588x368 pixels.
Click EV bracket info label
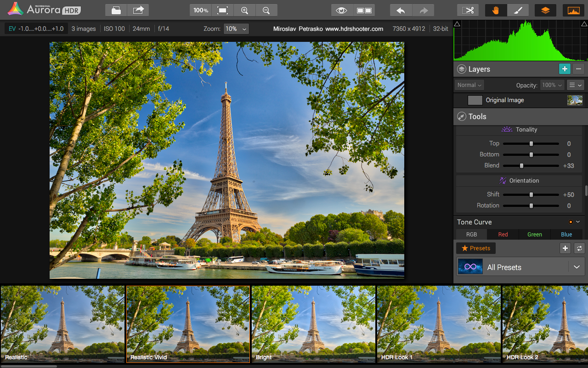coord(36,29)
